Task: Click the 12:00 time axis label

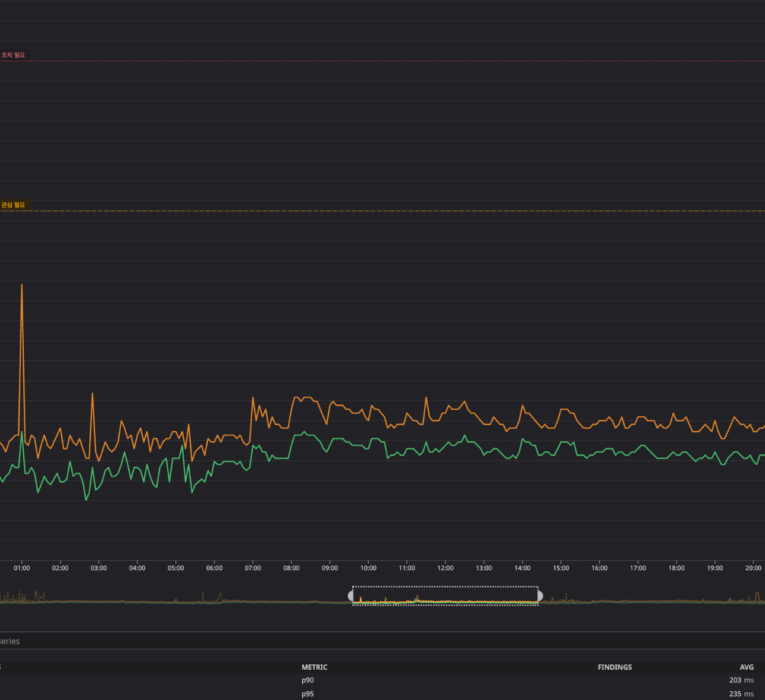Action: click(x=445, y=569)
